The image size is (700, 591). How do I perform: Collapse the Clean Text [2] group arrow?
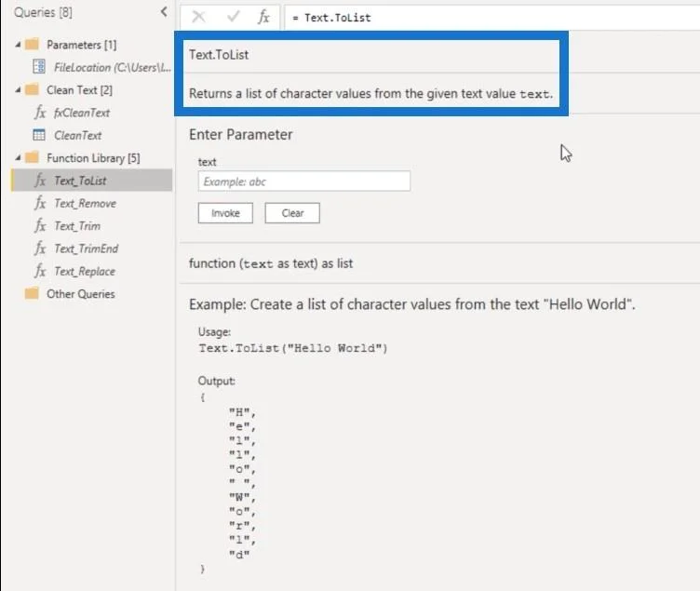tap(18, 89)
